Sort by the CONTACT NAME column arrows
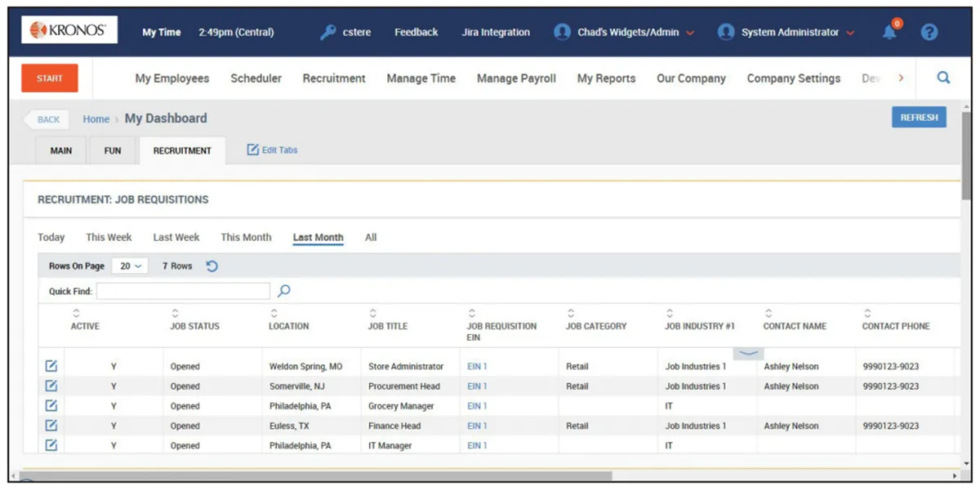980x491 pixels. pos(768,313)
